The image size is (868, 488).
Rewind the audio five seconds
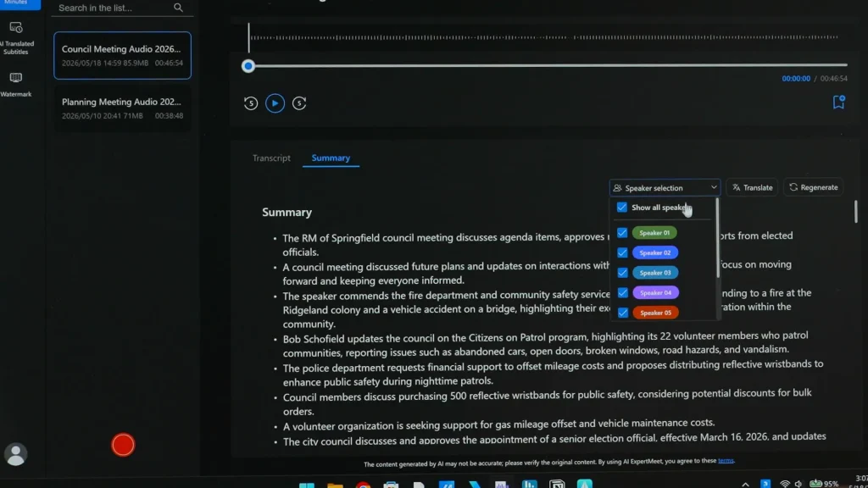pos(251,103)
